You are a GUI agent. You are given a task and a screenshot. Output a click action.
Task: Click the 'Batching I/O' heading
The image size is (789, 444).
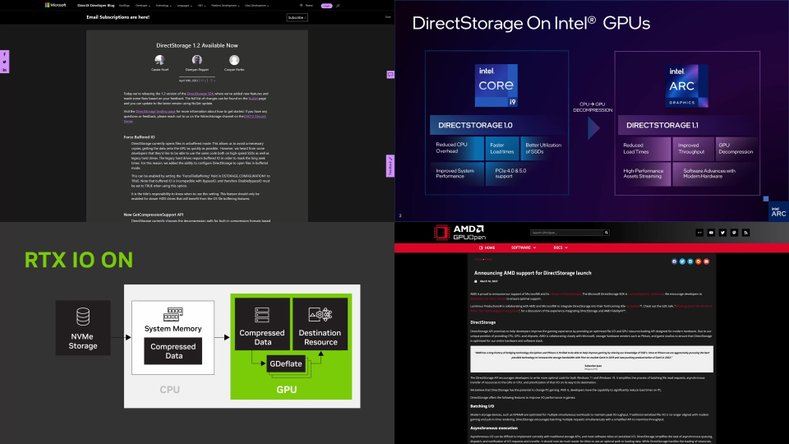pos(482,406)
